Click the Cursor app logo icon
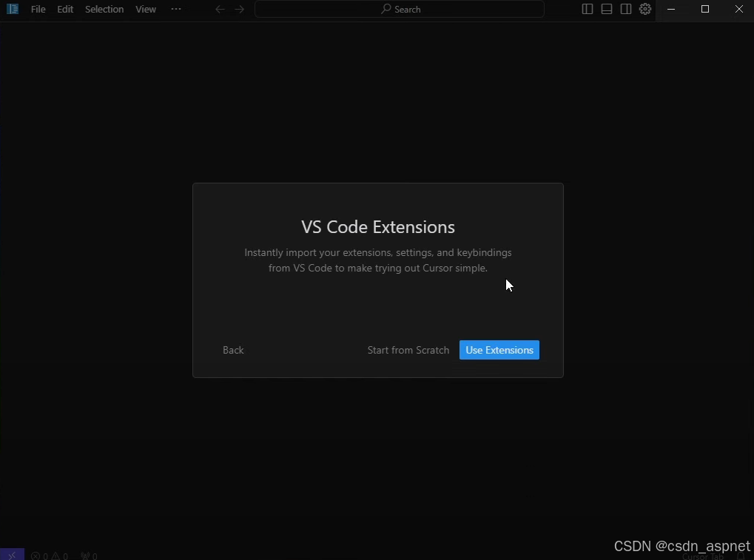 click(x=13, y=9)
